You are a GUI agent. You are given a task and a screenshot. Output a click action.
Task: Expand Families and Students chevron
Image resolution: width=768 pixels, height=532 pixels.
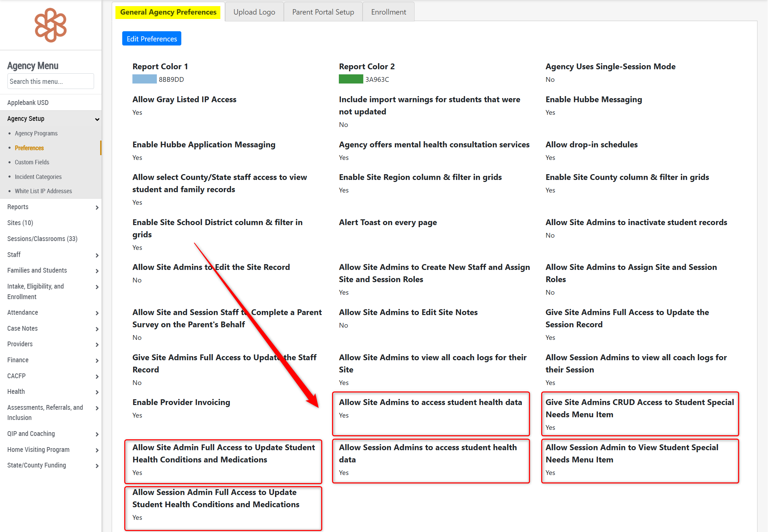[x=97, y=271]
